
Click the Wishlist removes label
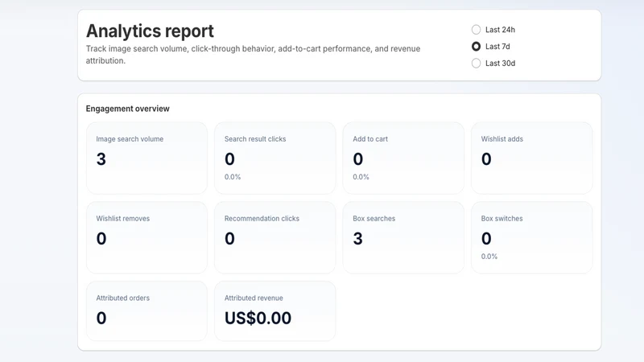pos(123,219)
